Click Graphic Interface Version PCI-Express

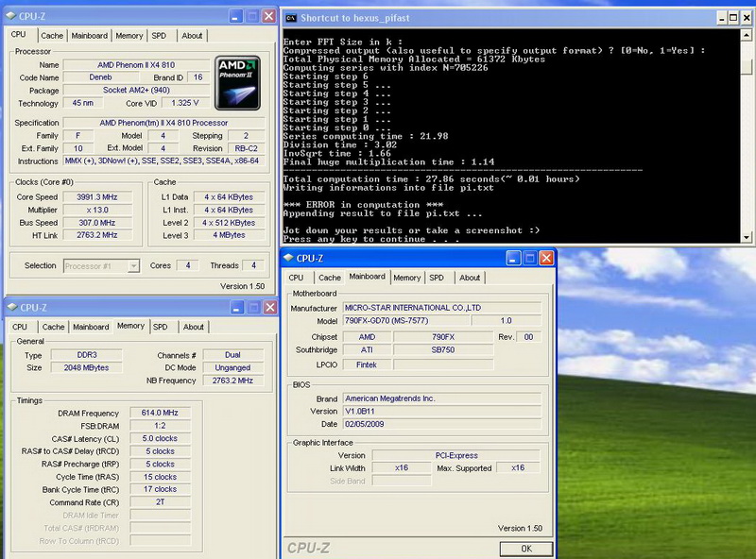click(456, 455)
